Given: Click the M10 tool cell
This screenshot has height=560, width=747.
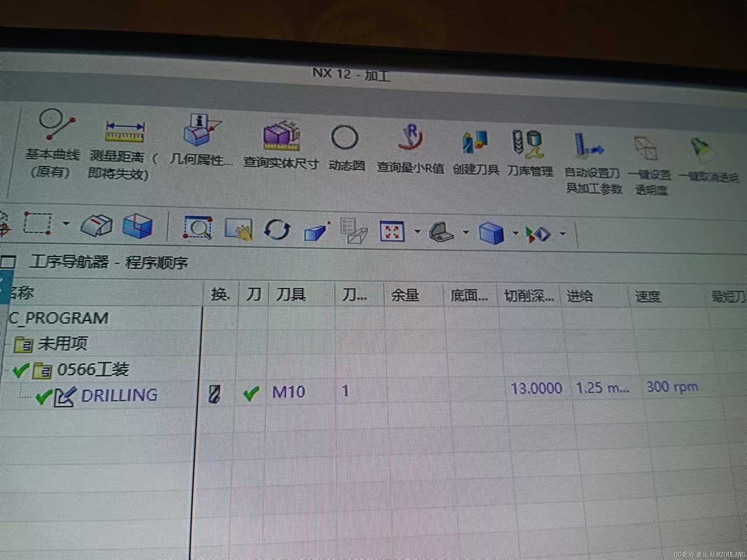Looking at the screenshot, I should (289, 392).
